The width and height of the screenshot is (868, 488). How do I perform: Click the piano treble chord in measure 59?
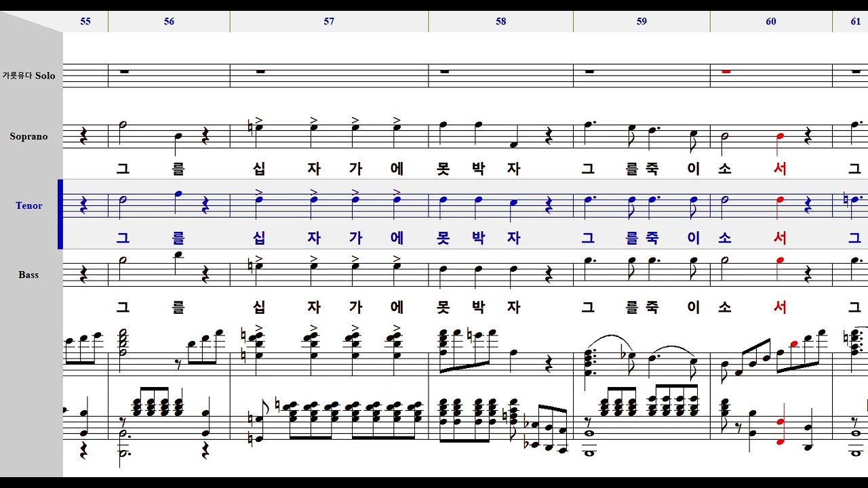[589, 363]
